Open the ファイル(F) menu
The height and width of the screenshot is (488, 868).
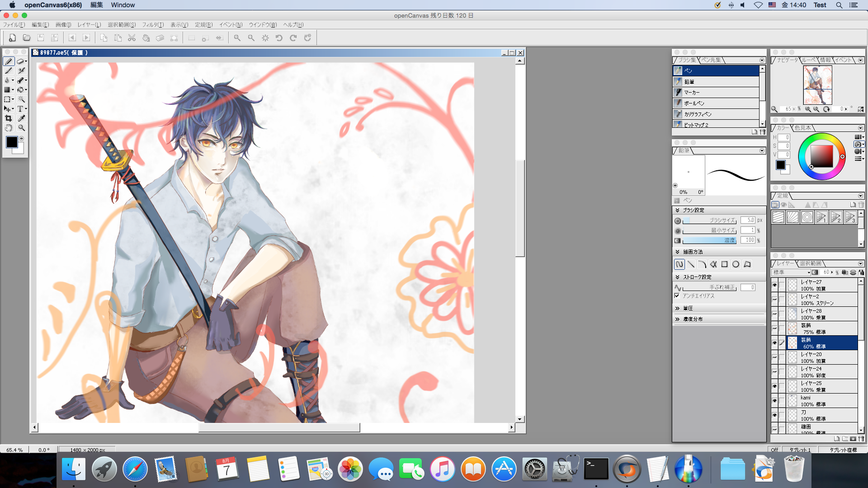tap(14, 25)
